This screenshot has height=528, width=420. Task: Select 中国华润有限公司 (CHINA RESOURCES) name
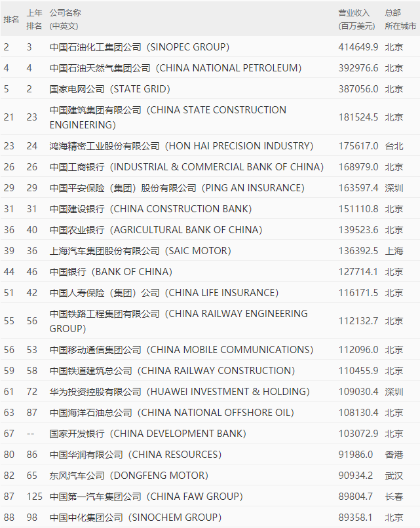click(x=136, y=454)
